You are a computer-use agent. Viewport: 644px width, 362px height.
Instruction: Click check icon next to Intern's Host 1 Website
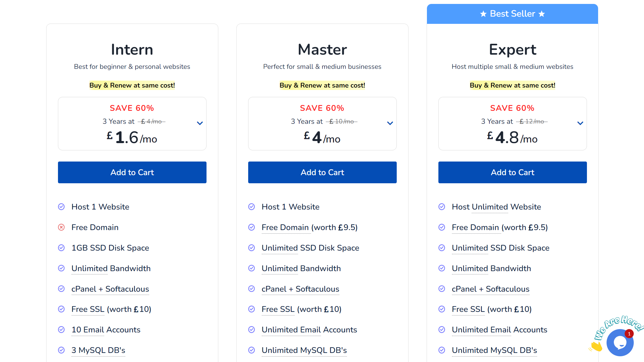click(61, 207)
